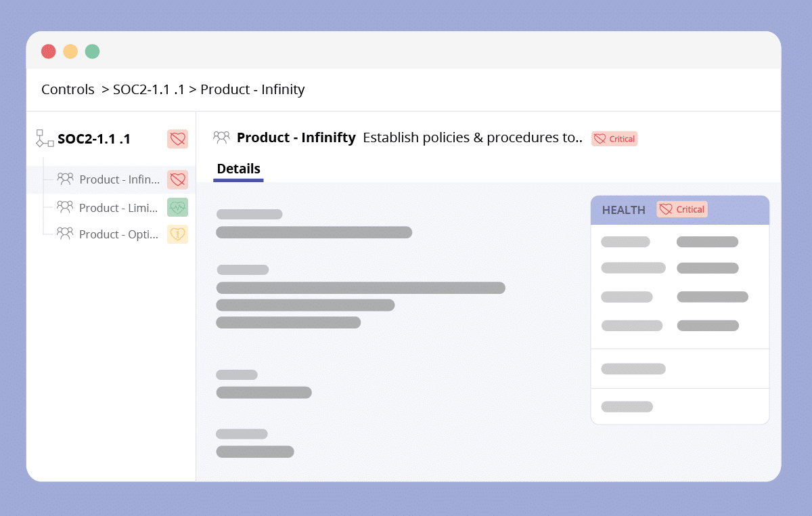Click the people icon next to Product - Opti...
The width and height of the screenshot is (812, 516).
point(65,234)
